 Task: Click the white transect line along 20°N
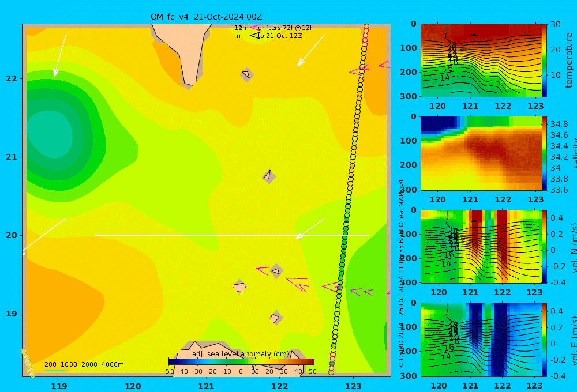coord(232,235)
